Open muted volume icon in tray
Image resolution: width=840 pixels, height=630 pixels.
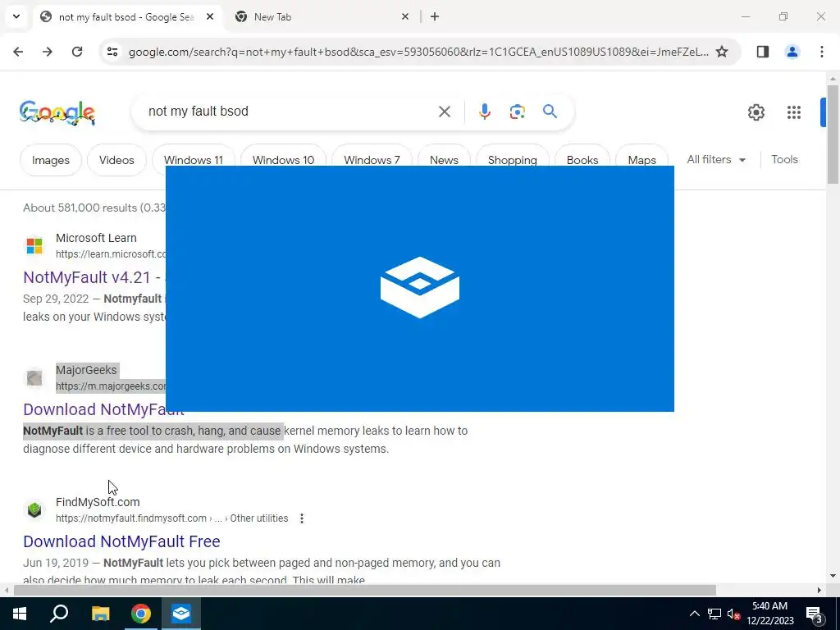[x=733, y=614]
